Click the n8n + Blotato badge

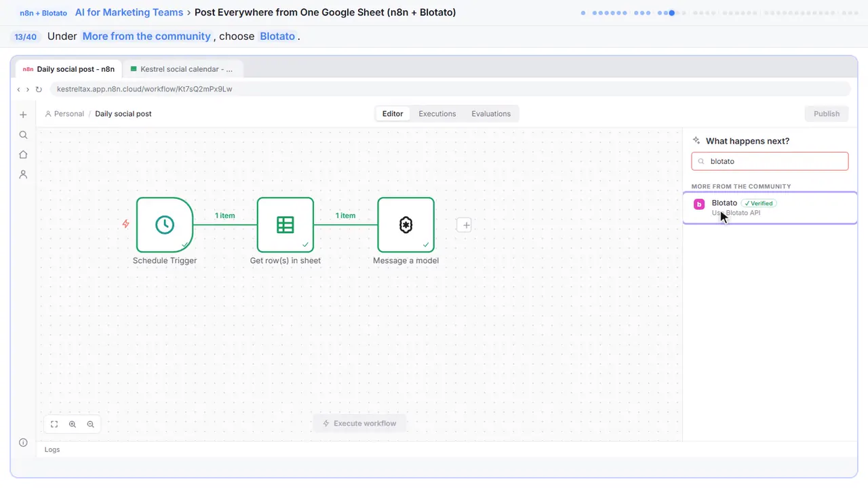tap(43, 13)
